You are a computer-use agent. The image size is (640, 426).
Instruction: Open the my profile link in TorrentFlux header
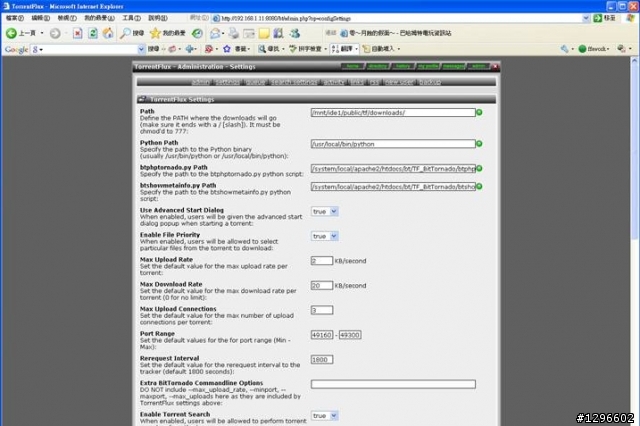[428, 66]
